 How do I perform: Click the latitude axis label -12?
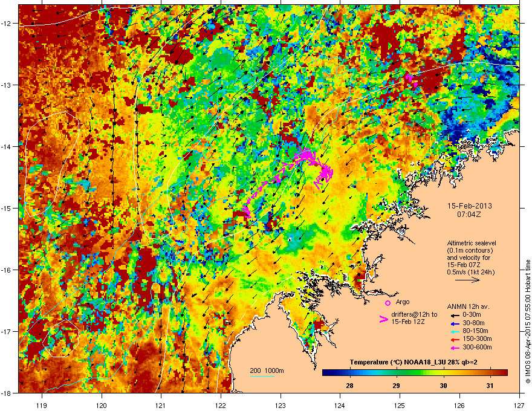click(x=7, y=24)
